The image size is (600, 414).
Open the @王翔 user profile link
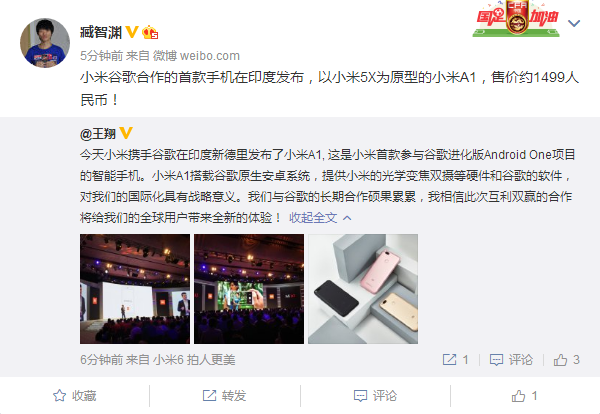98,134
